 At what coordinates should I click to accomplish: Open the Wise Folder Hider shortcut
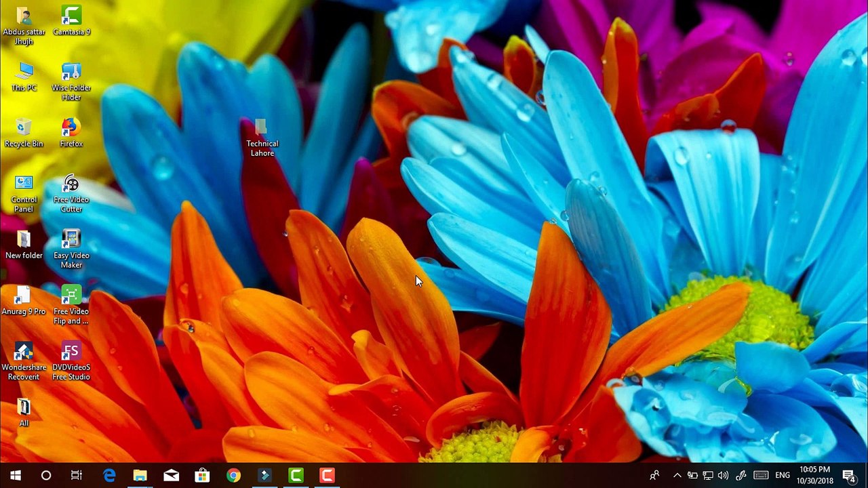tap(71, 81)
